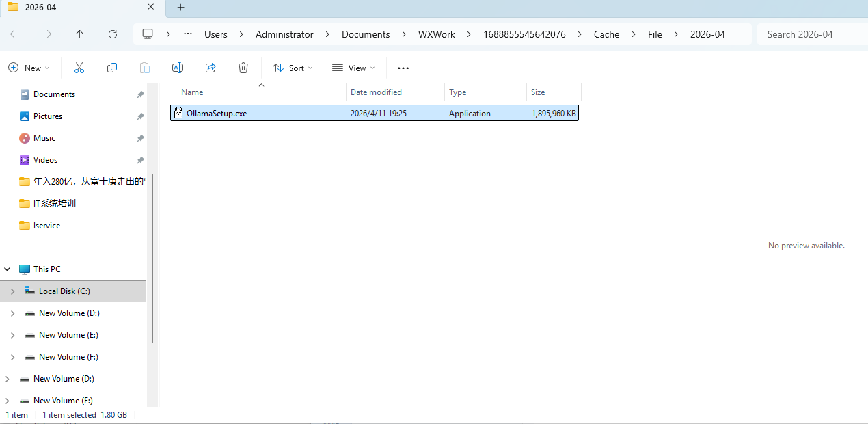Navigate to 1688855545642076 folder breadcrumb
This screenshot has height=424, width=868.
(x=524, y=34)
